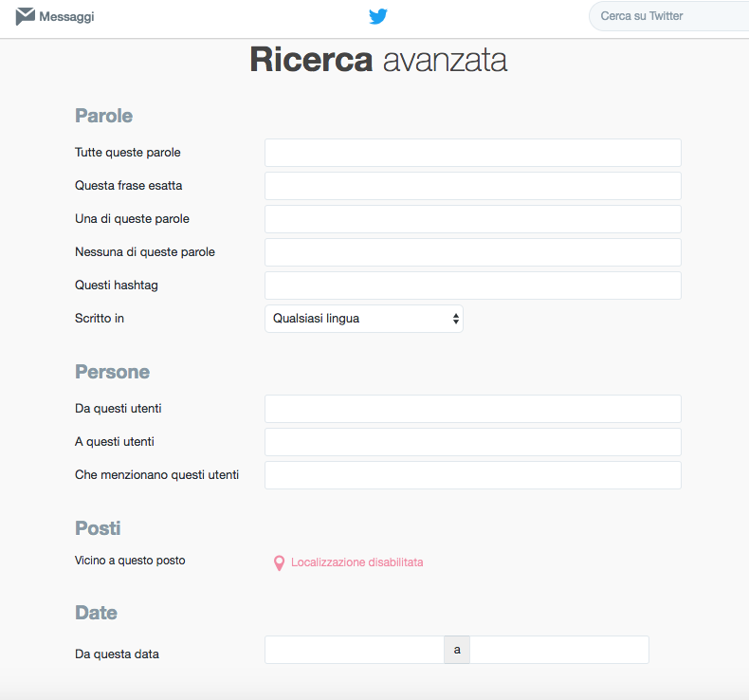This screenshot has width=749, height=700.
Task: Click the Tutte queste parole input field
Action: 472,153
